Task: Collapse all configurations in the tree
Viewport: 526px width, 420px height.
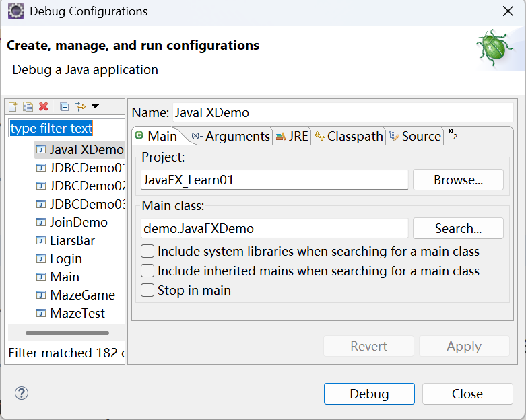Action: tap(65, 106)
